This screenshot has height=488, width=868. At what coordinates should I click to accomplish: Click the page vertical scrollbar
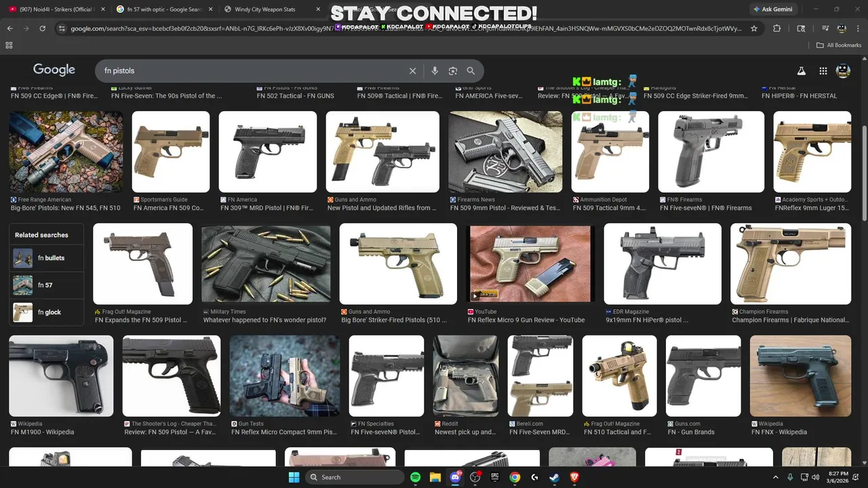point(863,173)
